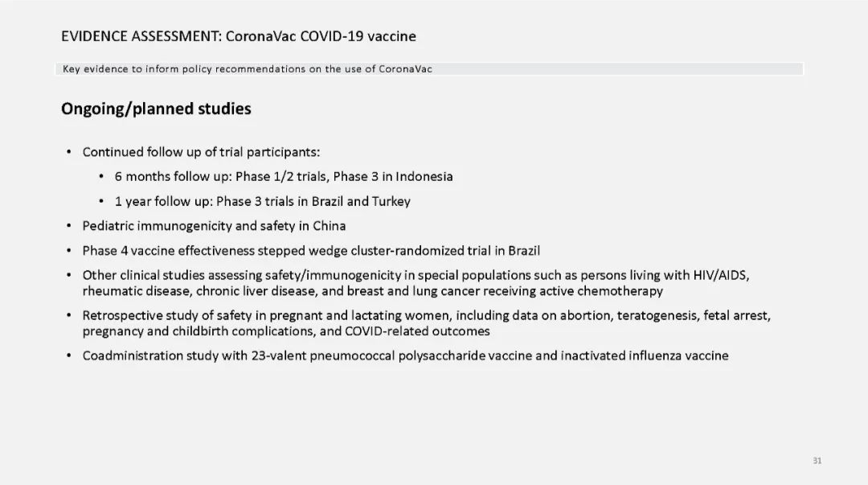Select the 'Continued follow up of trial participants' bullet
Viewport: 868px width, 485px height.
point(201,152)
